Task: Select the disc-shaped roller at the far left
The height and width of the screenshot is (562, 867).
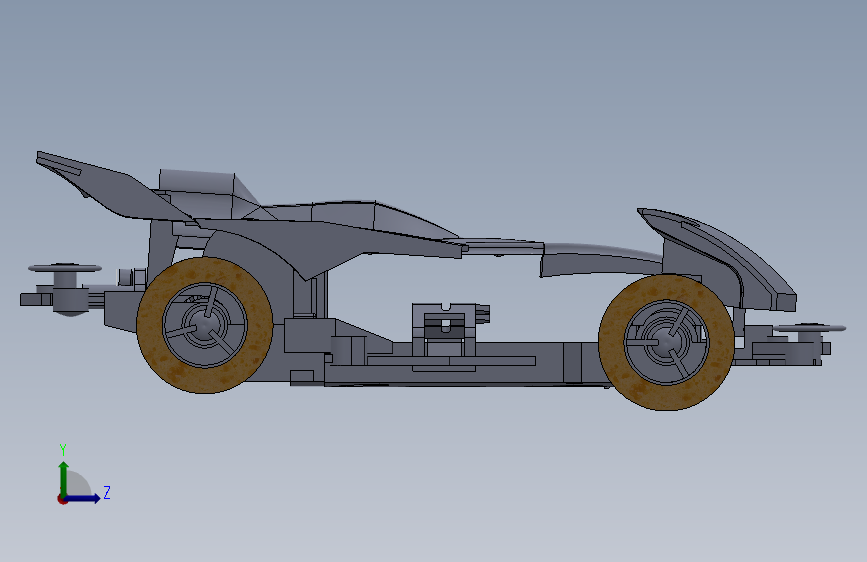Action: 65,268
